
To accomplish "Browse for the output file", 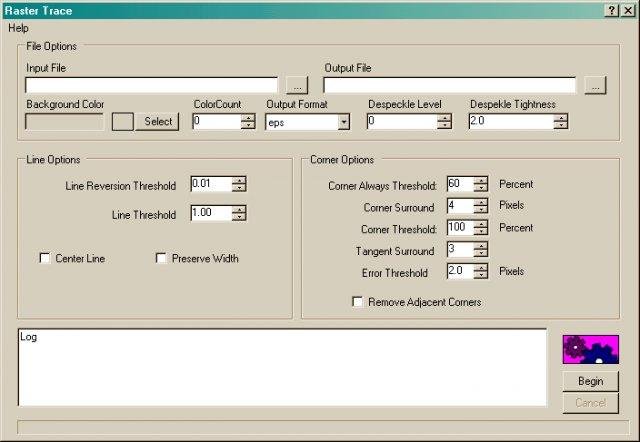I will click(x=595, y=85).
